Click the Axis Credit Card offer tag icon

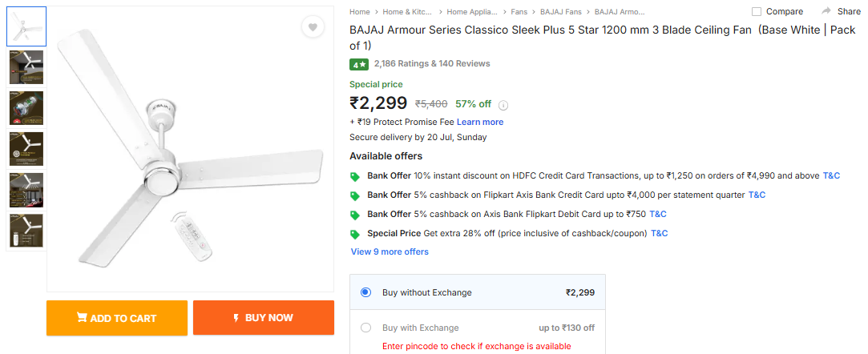(x=355, y=195)
